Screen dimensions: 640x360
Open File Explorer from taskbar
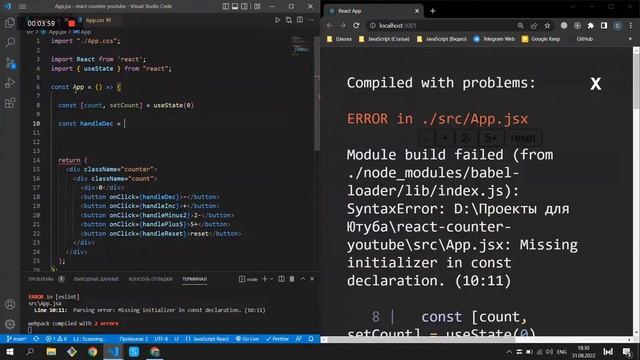(51, 352)
